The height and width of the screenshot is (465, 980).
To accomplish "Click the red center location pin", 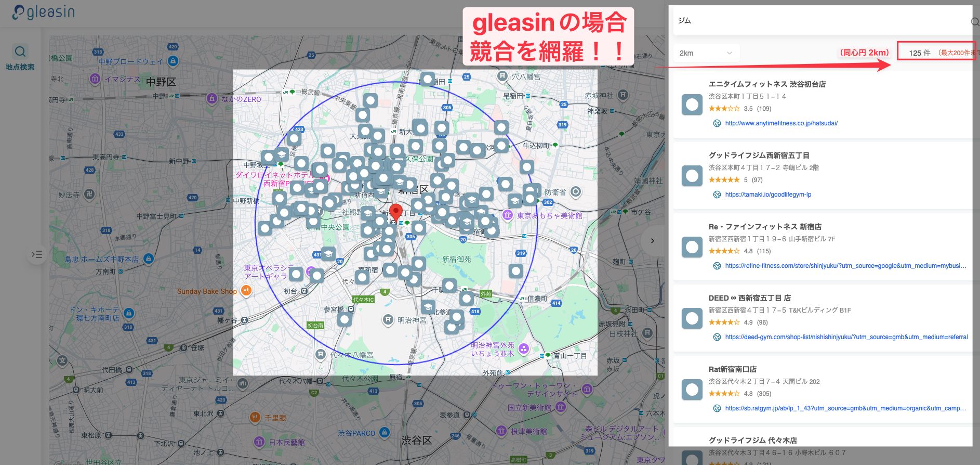I will click(396, 213).
